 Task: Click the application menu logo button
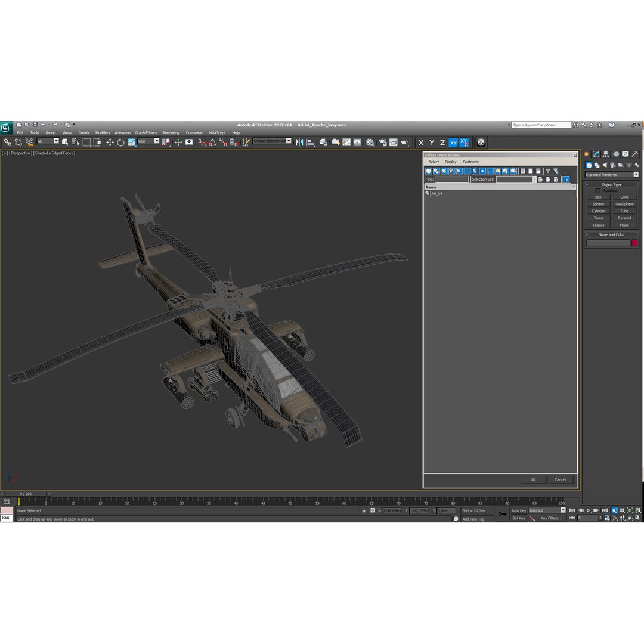6,128
